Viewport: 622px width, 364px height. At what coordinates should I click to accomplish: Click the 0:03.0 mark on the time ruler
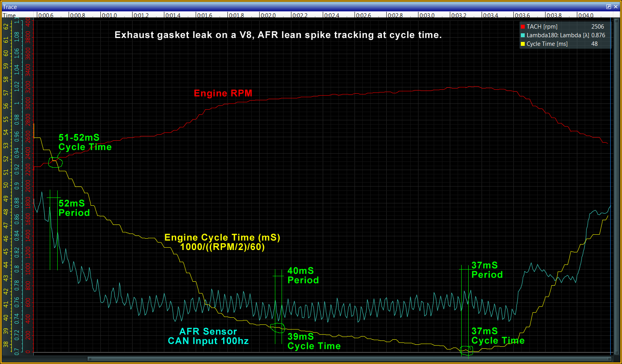point(427,15)
